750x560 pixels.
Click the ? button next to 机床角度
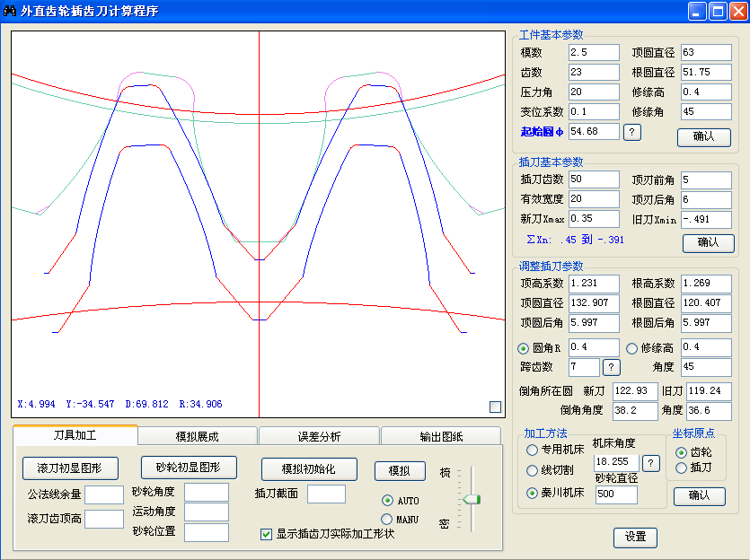(x=650, y=462)
